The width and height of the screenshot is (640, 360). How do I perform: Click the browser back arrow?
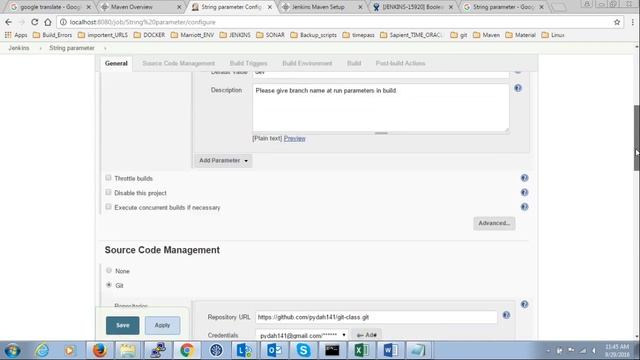9,22
